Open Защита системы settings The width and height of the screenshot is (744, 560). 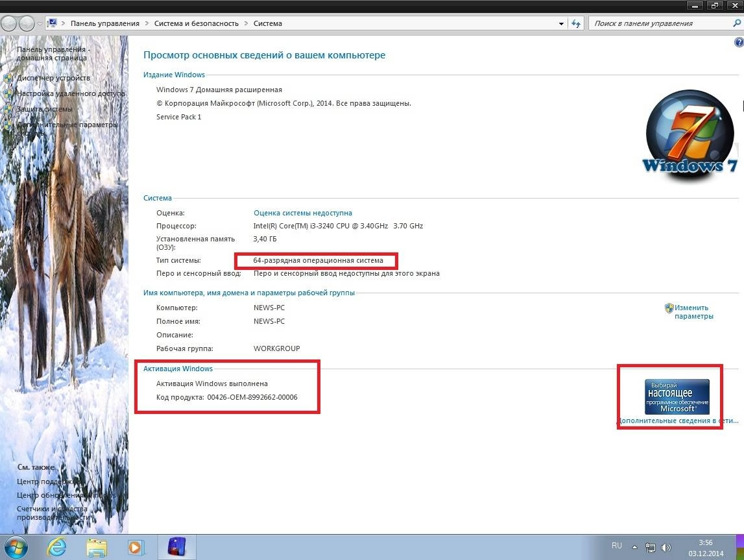click(45, 109)
